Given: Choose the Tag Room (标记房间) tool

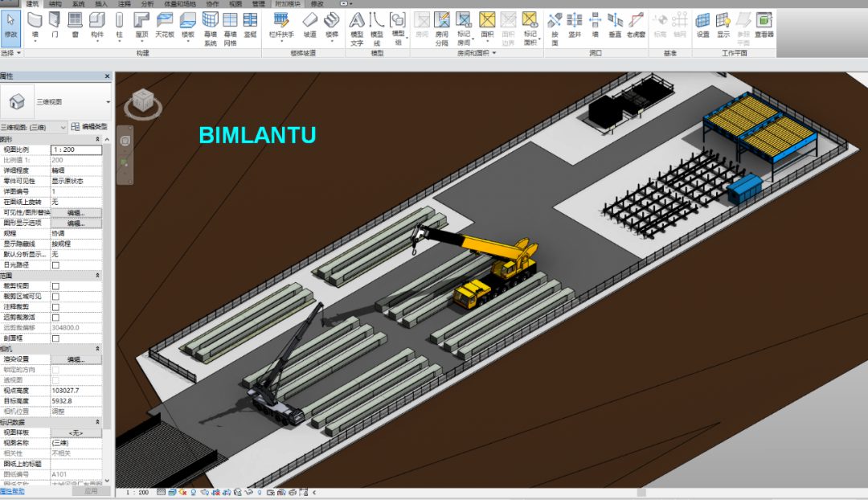Looking at the screenshot, I should coord(464,29).
